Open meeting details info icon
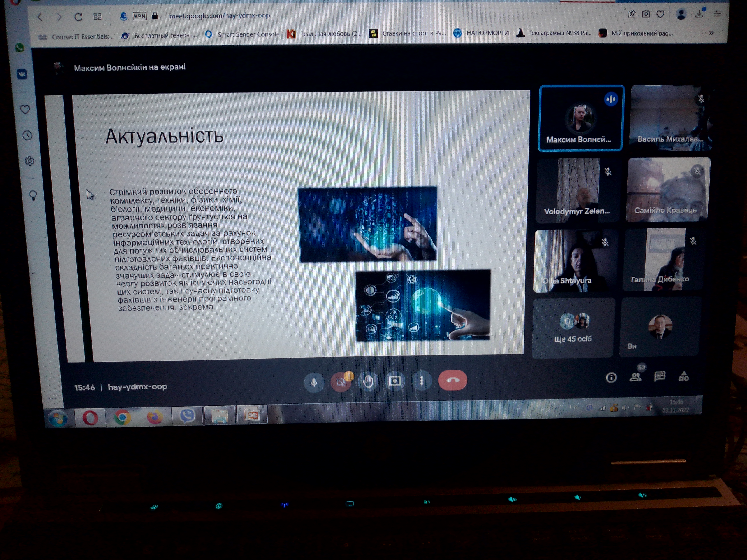Screen dimensions: 747x560 pyautogui.click(x=611, y=377)
